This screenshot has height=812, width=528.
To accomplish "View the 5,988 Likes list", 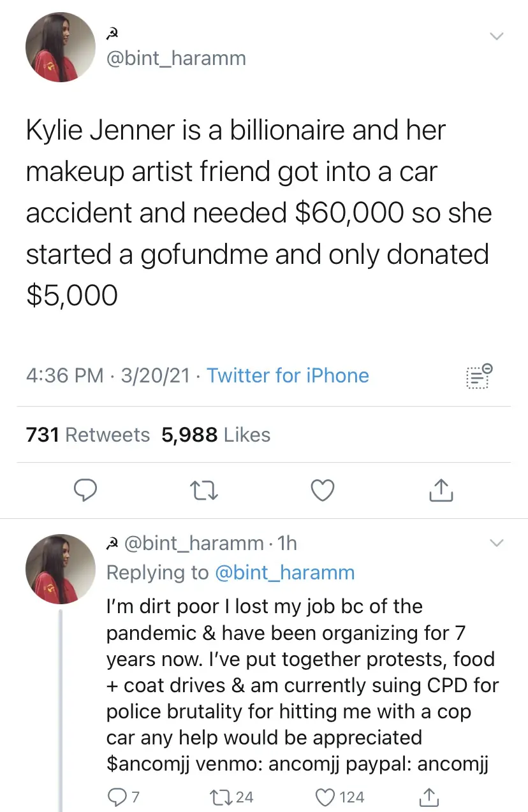I will (x=216, y=435).
